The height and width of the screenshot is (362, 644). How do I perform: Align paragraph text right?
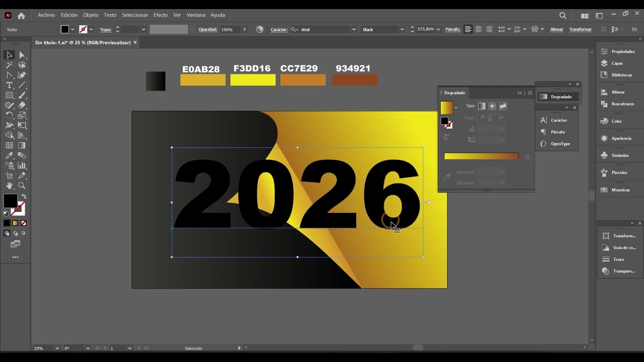pos(489,29)
